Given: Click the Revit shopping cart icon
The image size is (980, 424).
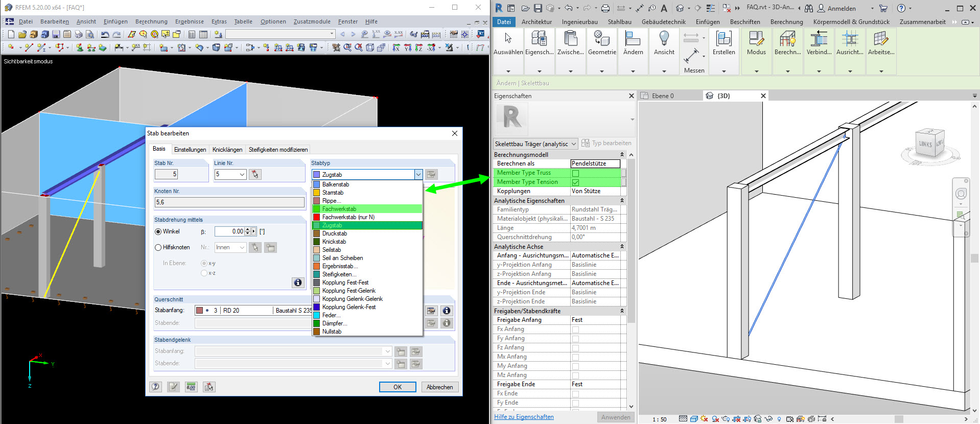Looking at the screenshot, I should pos(883,8).
